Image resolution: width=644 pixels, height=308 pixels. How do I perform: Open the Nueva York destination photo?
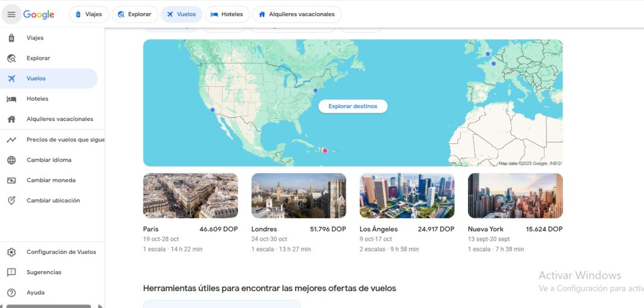(516, 195)
